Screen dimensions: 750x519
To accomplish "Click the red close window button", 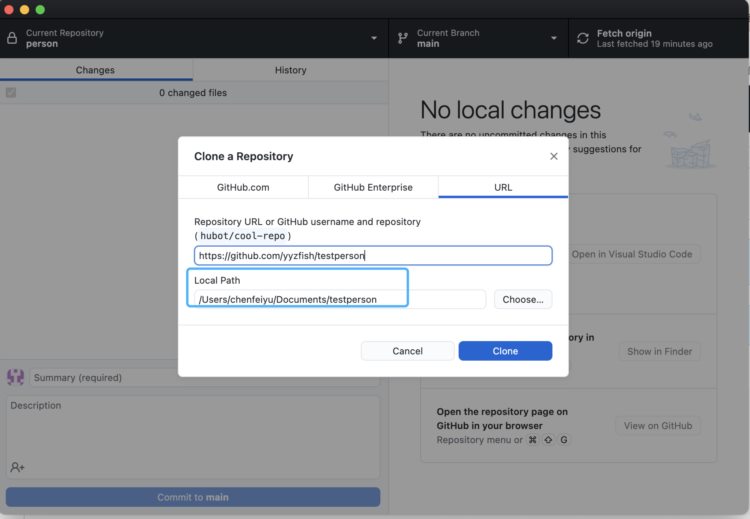I will (8, 9).
